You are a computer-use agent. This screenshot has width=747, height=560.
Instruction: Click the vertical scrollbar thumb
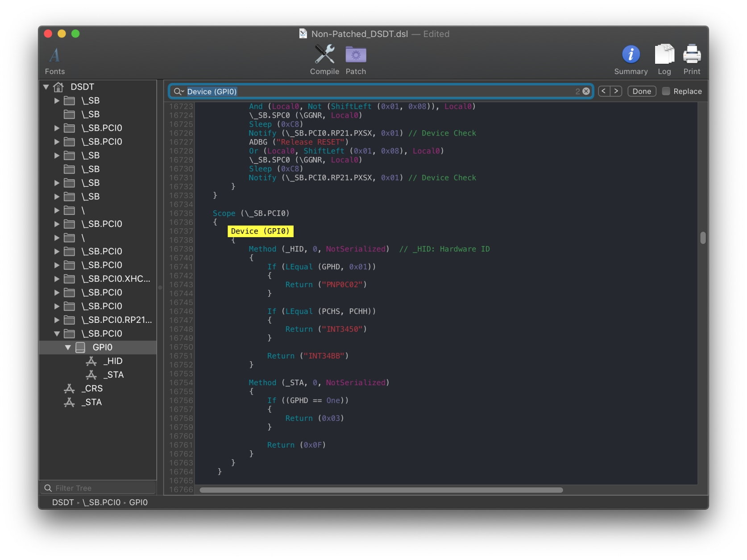(703, 238)
